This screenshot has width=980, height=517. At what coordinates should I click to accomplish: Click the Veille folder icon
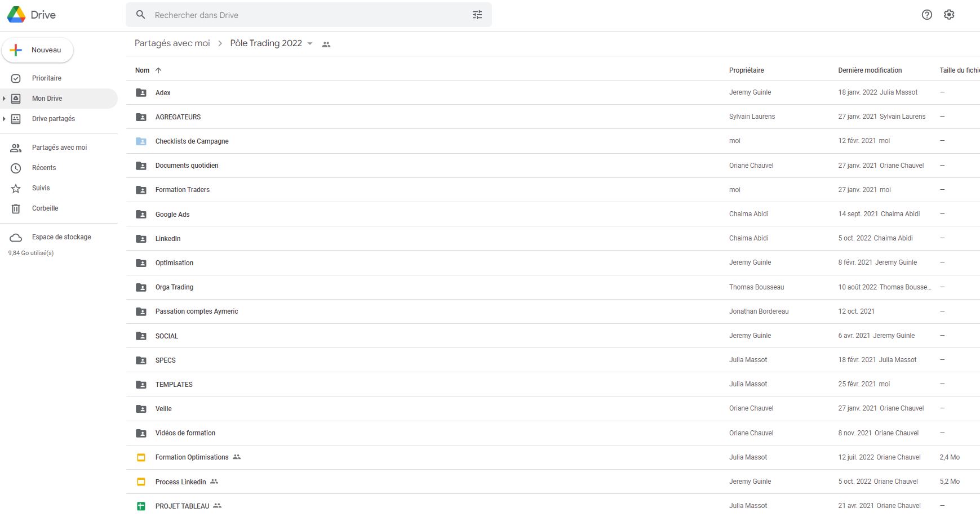pos(141,408)
